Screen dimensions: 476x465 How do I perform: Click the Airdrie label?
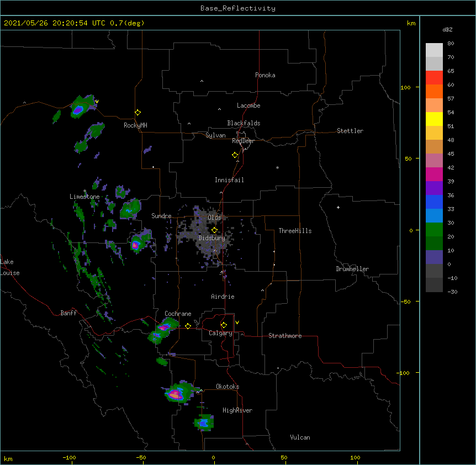click(x=223, y=297)
